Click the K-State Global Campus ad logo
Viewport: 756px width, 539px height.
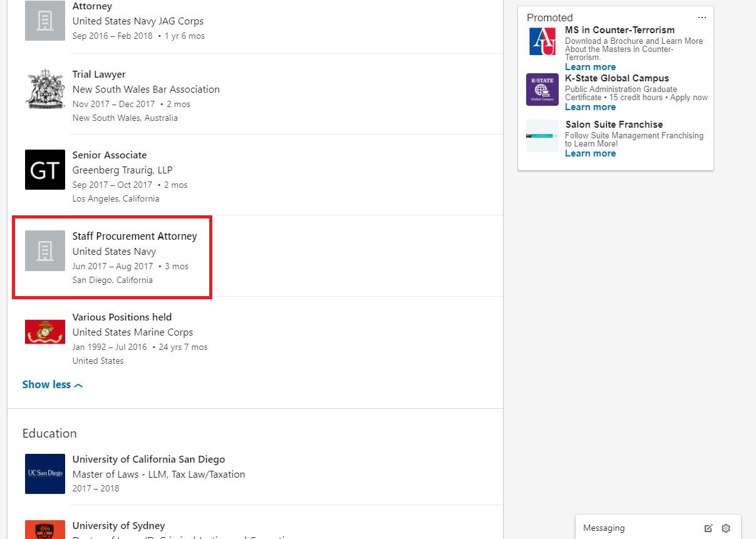pyautogui.click(x=542, y=90)
